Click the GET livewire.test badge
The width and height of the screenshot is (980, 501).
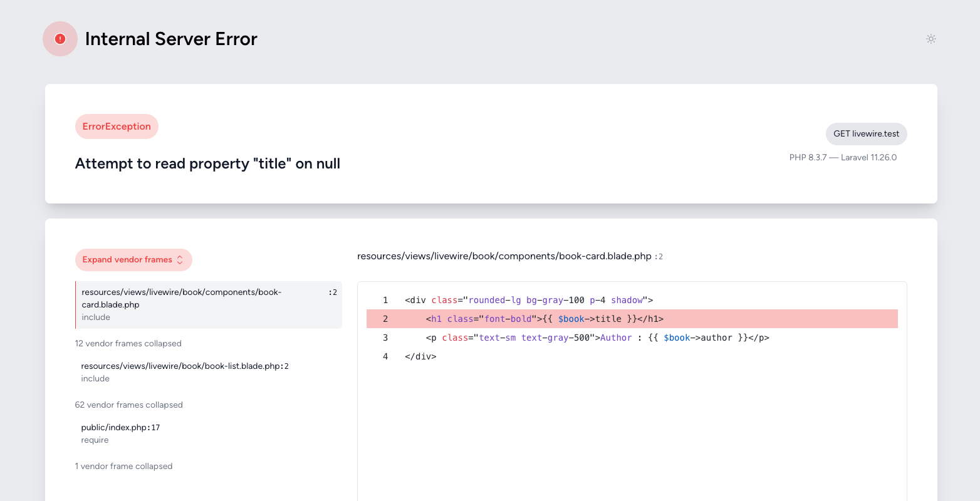[x=867, y=134]
